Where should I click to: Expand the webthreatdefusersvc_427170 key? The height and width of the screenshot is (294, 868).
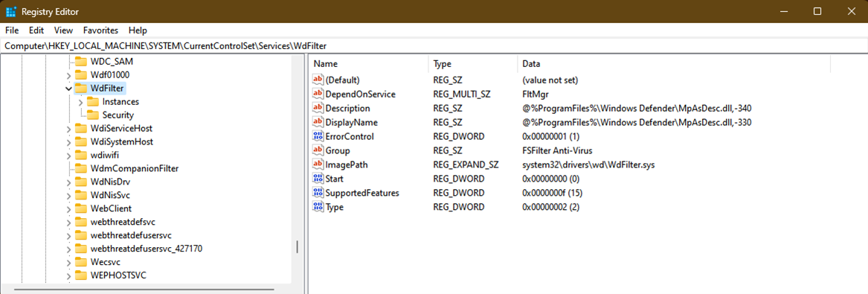pyautogui.click(x=68, y=249)
